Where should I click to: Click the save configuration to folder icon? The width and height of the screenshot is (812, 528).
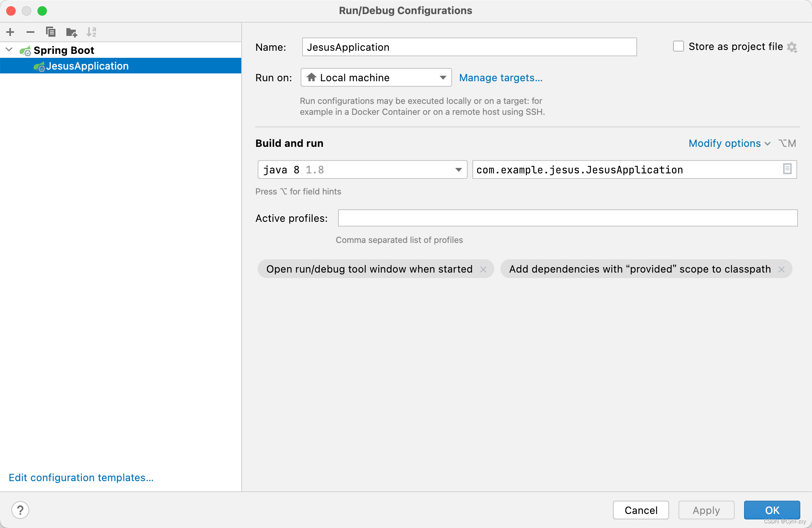tap(70, 31)
